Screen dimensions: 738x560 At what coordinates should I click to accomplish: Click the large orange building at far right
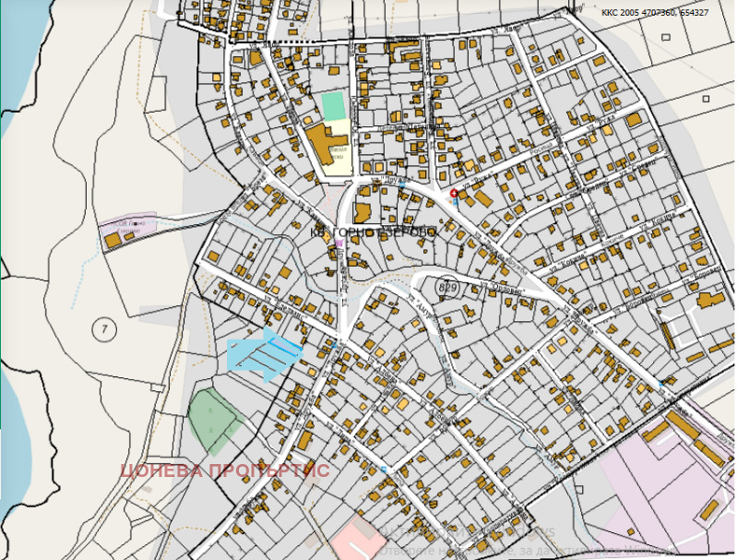click(710, 301)
